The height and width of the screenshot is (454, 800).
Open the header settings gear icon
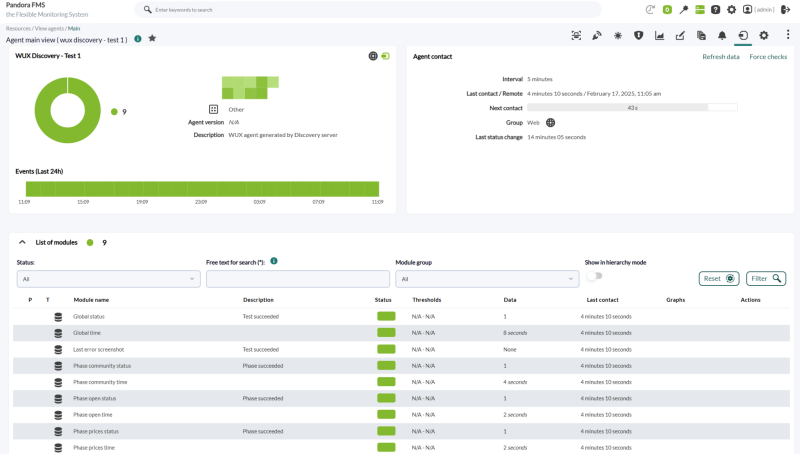pos(732,10)
